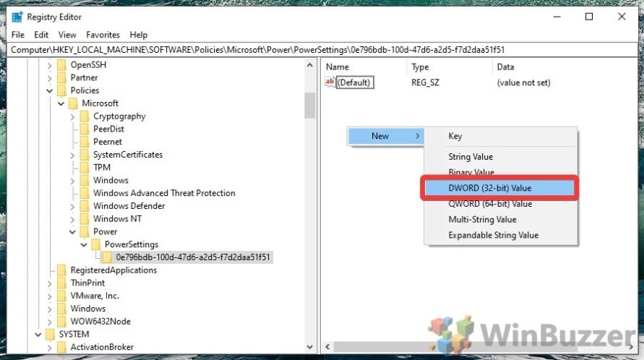Image resolution: width=644 pixels, height=360 pixels.
Task: Select the TPM folder icon
Action: tap(85, 167)
